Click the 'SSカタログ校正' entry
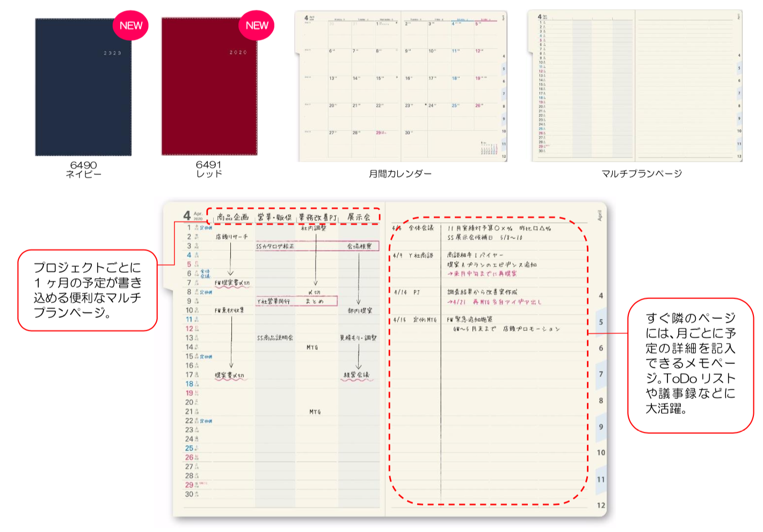The height and width of the screenshot is (532, 763). click(275, 246)
